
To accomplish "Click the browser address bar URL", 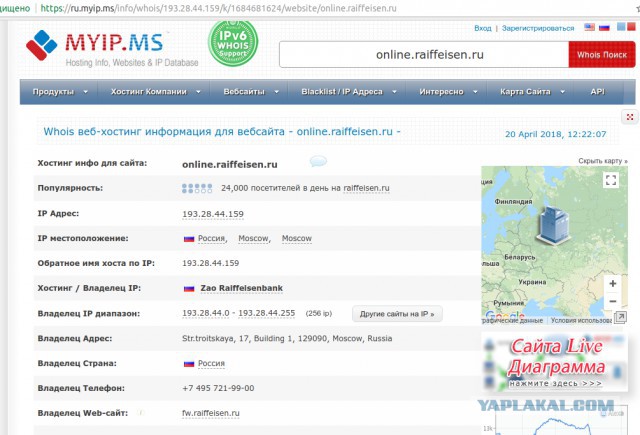I will tap(218, 8).
